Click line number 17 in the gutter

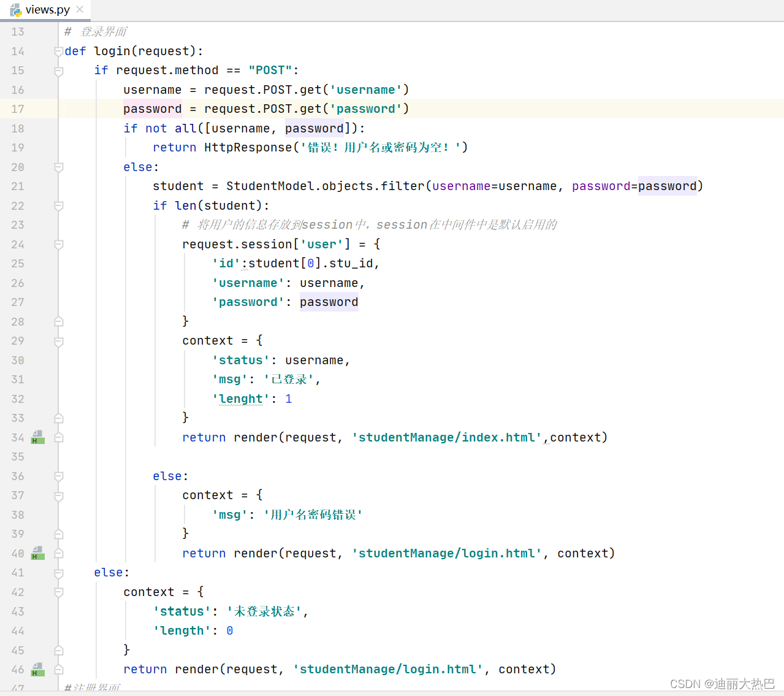(x=18, y=109)
